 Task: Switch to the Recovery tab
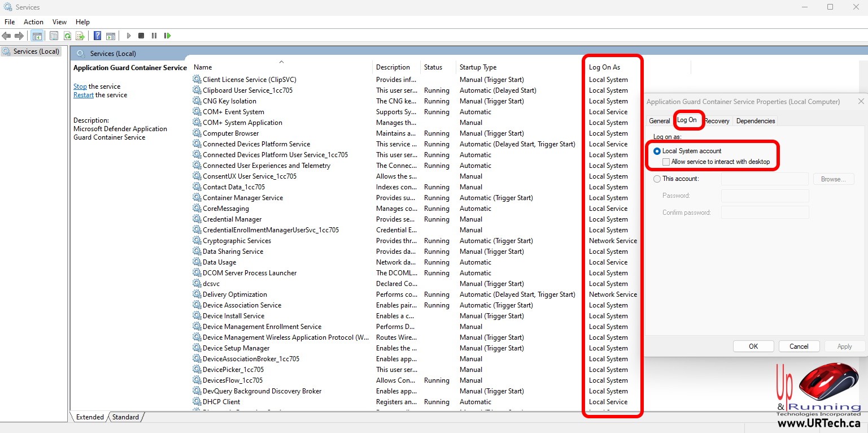(717, 121)
